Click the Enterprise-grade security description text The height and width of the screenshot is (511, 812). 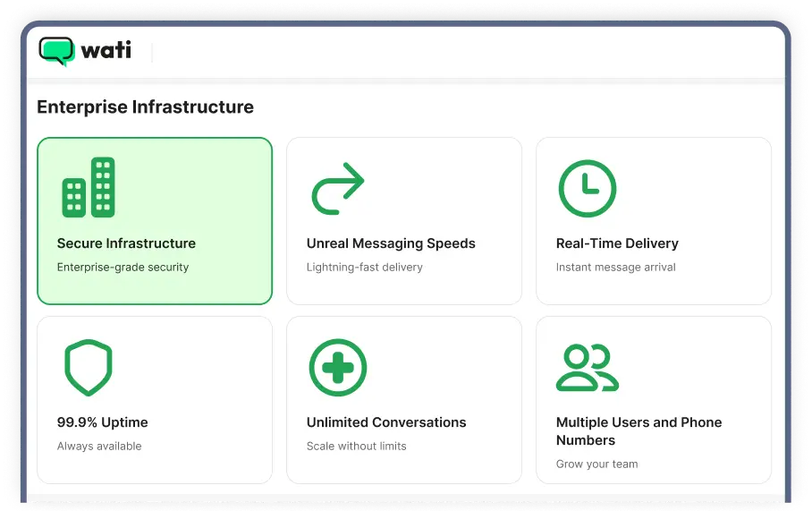click(x=123, y=267)
